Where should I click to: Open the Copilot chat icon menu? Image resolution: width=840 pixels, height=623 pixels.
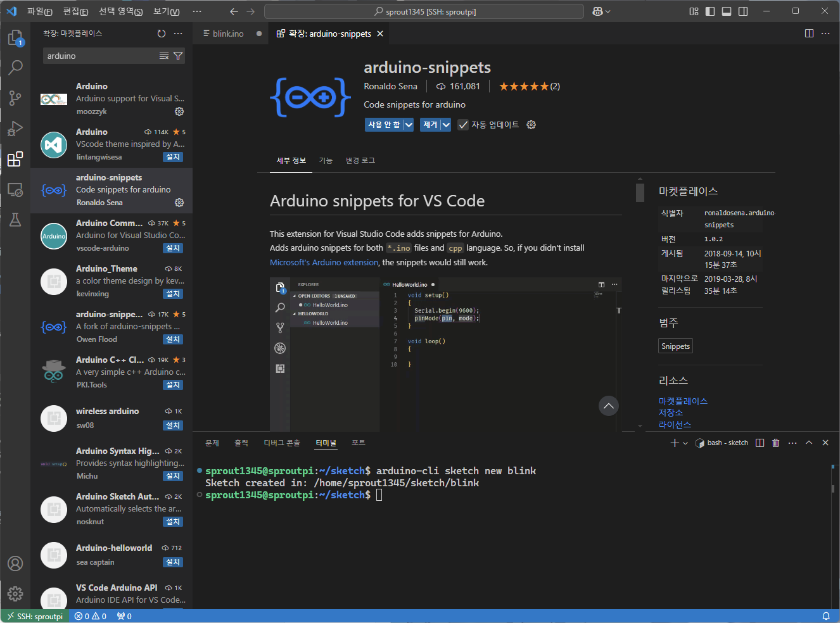point(601,11)
